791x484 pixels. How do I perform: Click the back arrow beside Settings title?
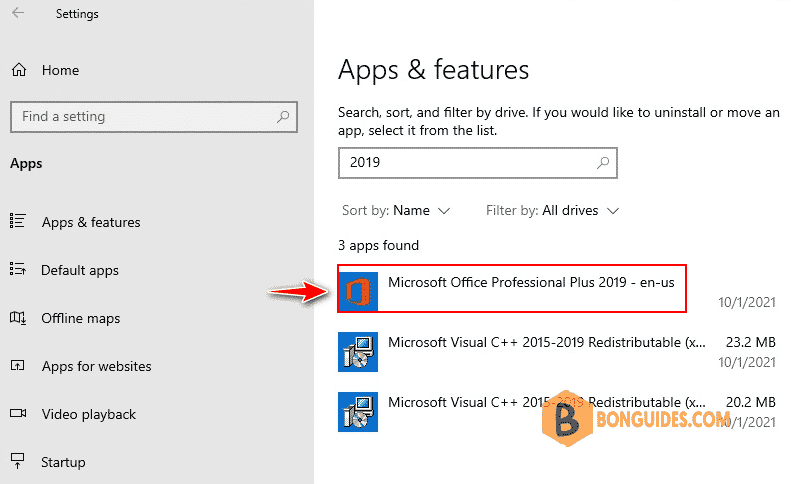pyautogui.click(x=18, y=14)
